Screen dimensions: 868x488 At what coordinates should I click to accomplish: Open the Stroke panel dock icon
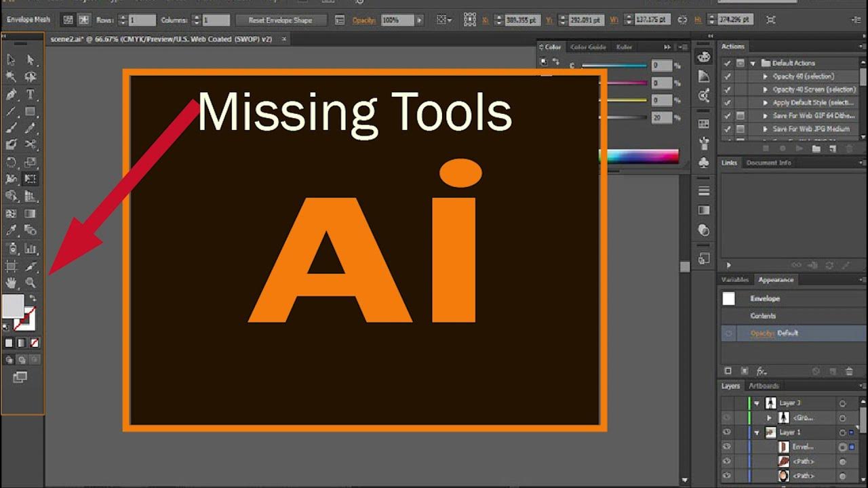click(x=704, y=190)
